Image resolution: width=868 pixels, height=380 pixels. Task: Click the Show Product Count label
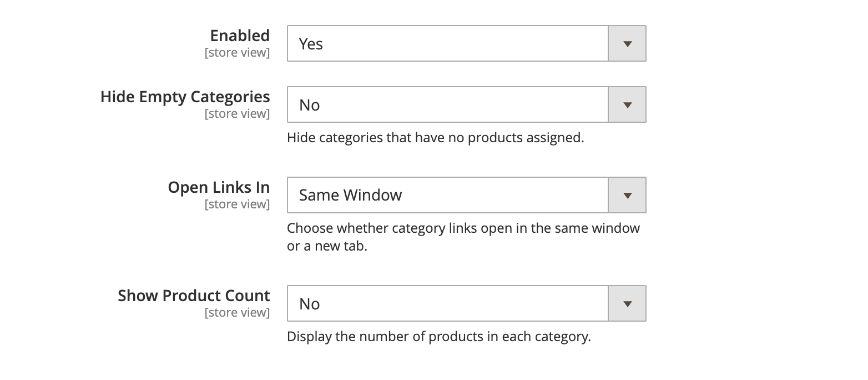[x=193, y=296]
